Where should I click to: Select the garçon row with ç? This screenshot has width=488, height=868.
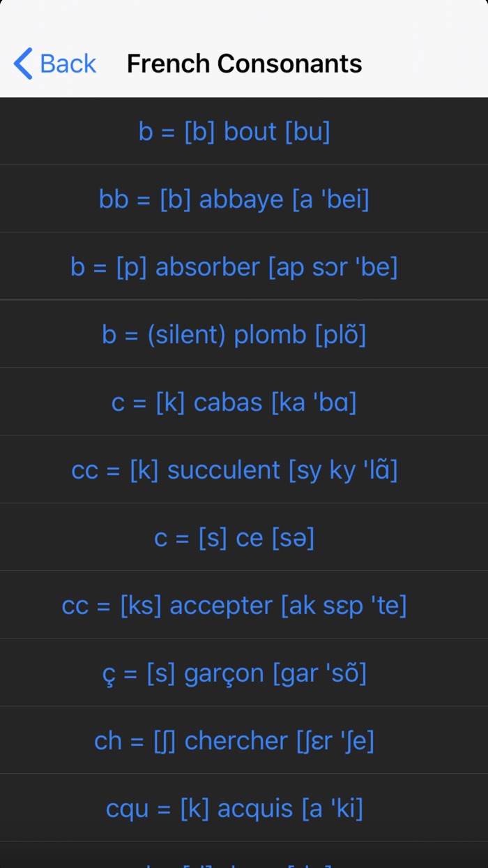[244, 672]
